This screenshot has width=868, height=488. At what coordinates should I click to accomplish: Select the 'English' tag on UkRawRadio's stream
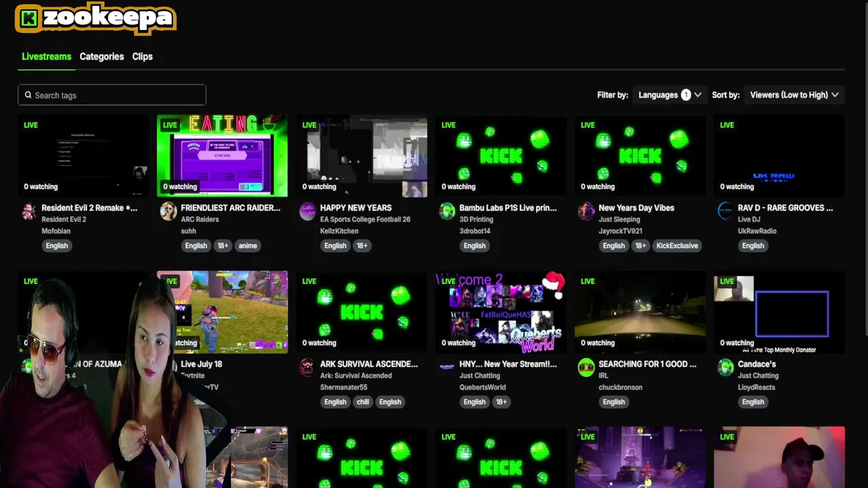pos(753,246)
